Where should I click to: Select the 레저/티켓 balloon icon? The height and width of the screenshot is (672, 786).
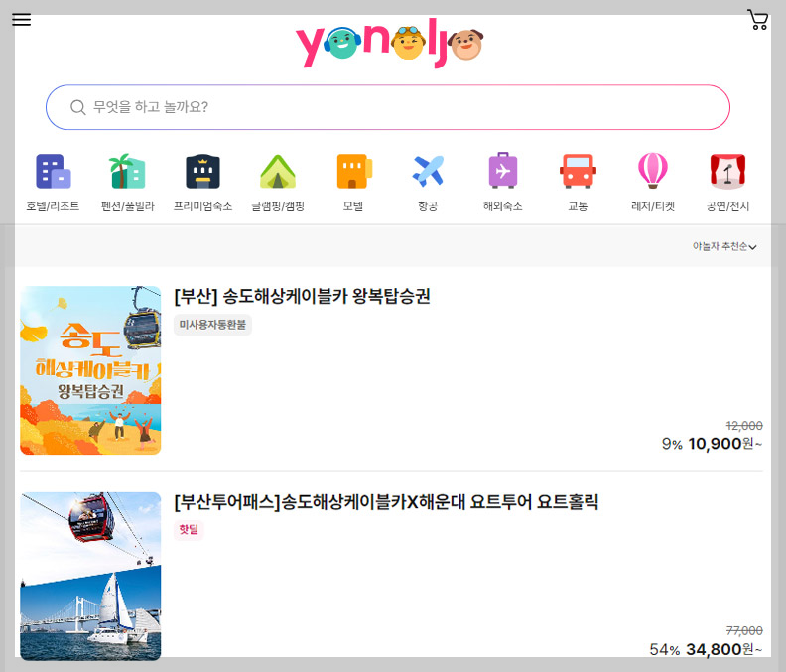point(653,171)
